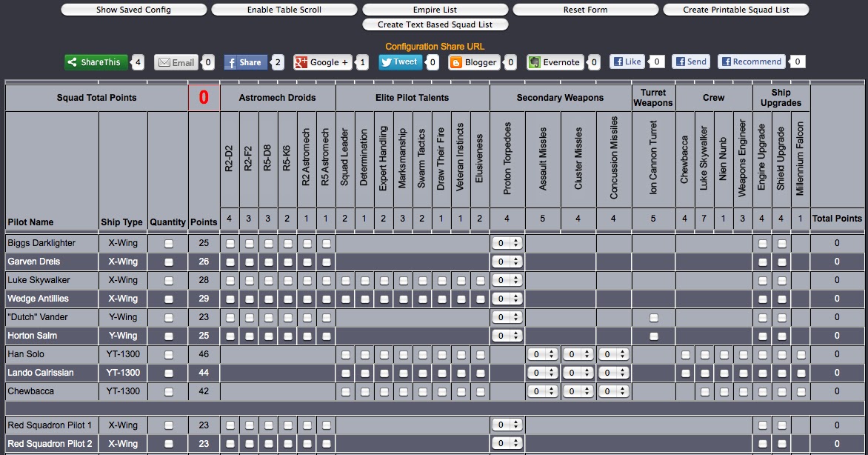Share to Blogger button

click(x=475, y=62)
